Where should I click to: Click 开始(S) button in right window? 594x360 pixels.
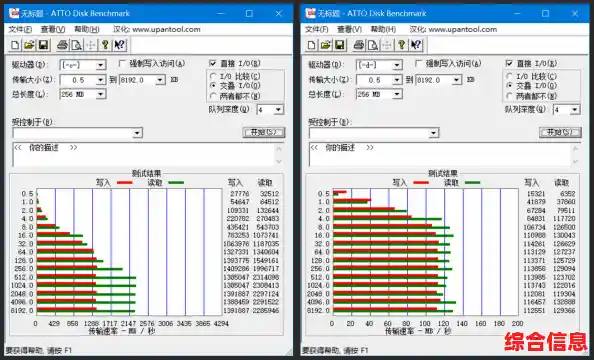coord(560,132)
